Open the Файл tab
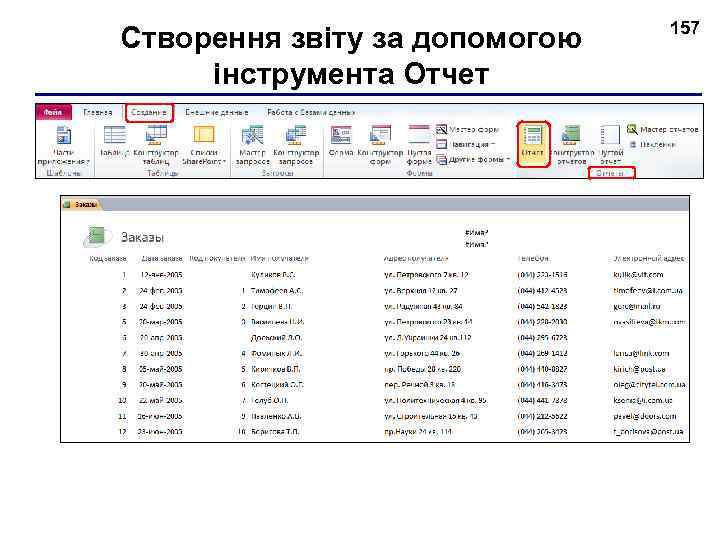This screenshot has width=720, height=540. 54,112
